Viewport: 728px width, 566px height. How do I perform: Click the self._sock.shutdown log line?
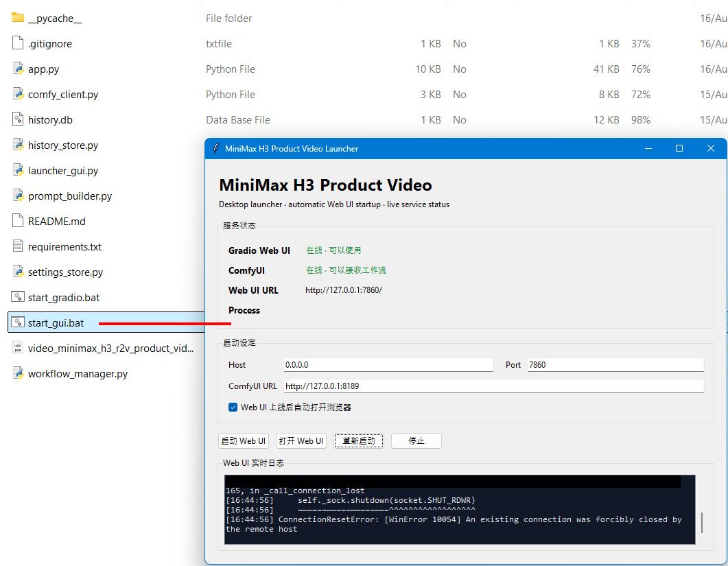click(x=351, y=500)
